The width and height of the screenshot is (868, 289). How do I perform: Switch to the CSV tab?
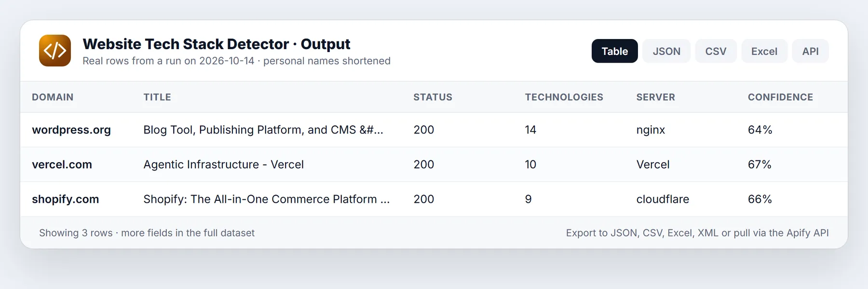tap(716, 51)
